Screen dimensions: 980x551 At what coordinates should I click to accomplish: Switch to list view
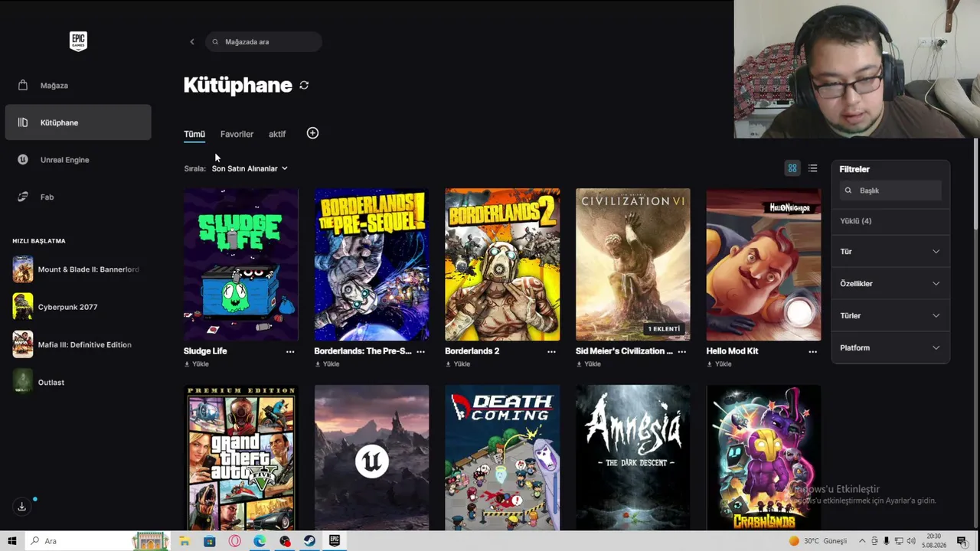click(x=813, y=168)
